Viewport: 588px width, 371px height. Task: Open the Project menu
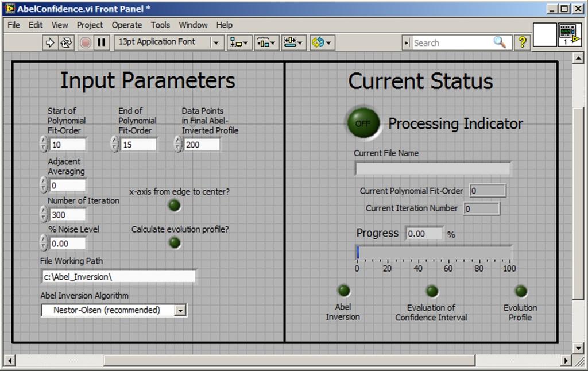90,25
